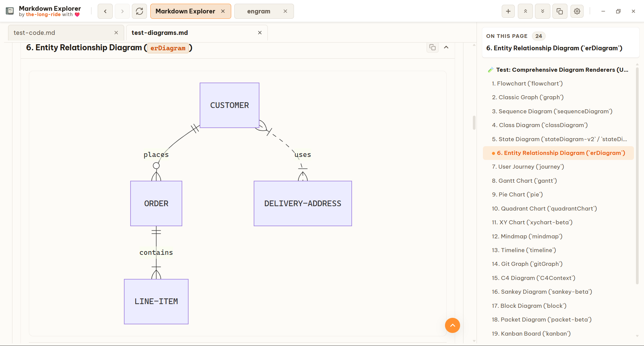
Task: Jump to 3. Sequence Diagram section
Action: [x=558, y=111]
